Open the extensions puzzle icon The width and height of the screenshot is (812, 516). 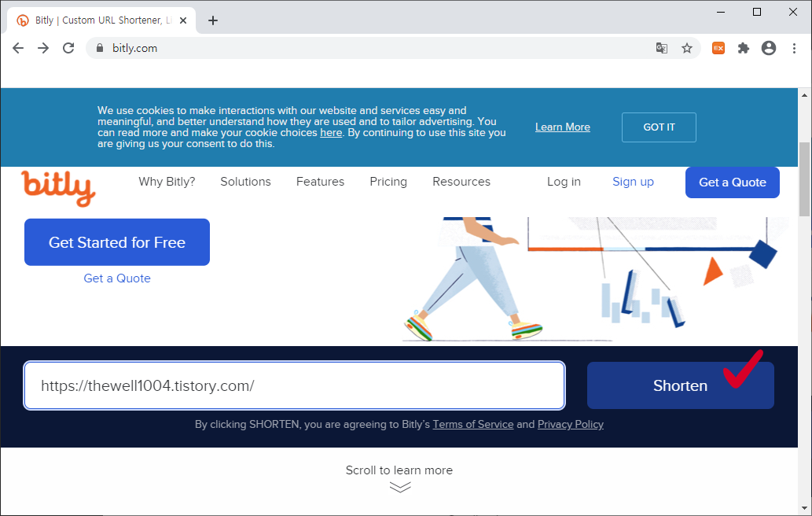(x=744, y=48)
